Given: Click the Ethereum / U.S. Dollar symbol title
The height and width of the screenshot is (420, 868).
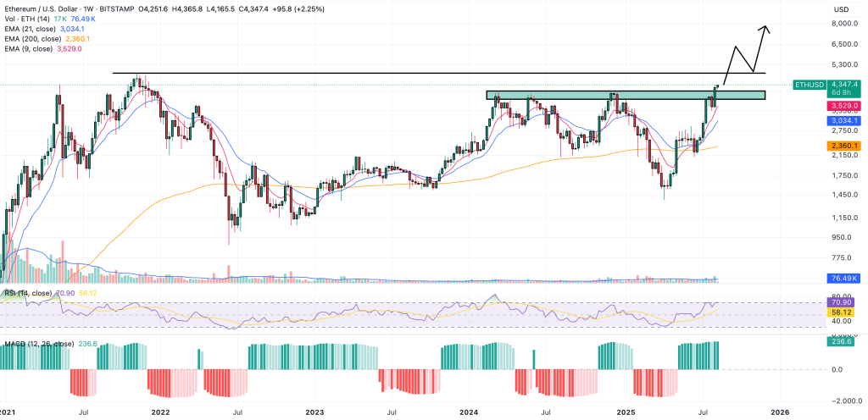Looking at the screenshot, I should pyautogui.click(x=42, y=9).
